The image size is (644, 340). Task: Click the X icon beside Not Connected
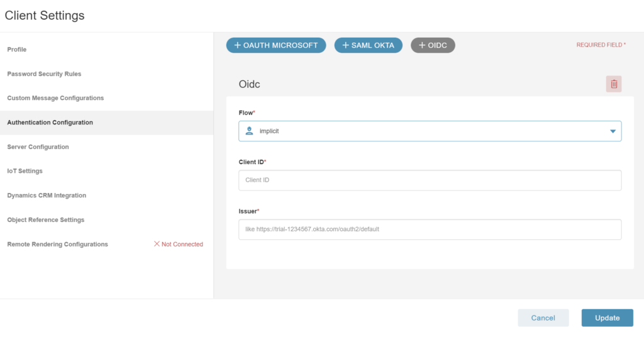tap(157, 244)
